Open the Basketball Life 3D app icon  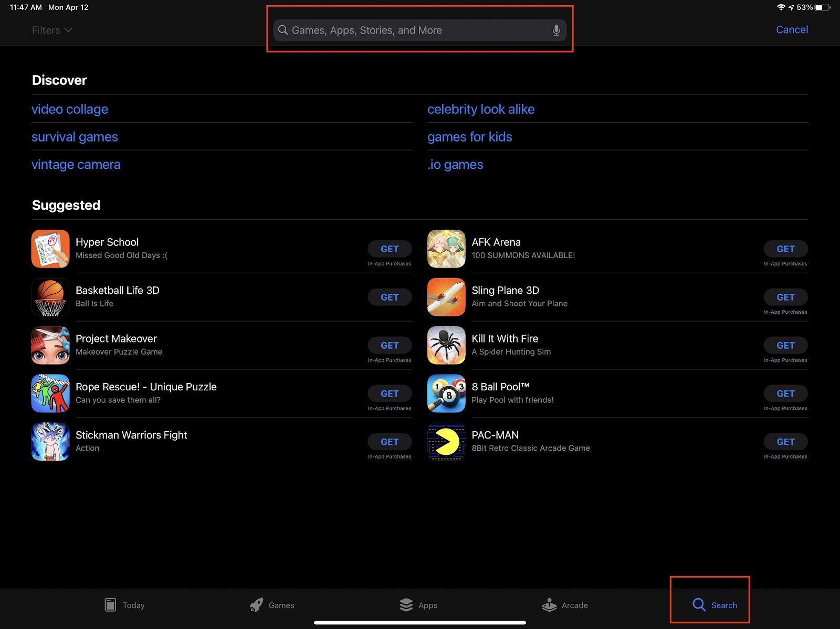(x=50, y=297)
